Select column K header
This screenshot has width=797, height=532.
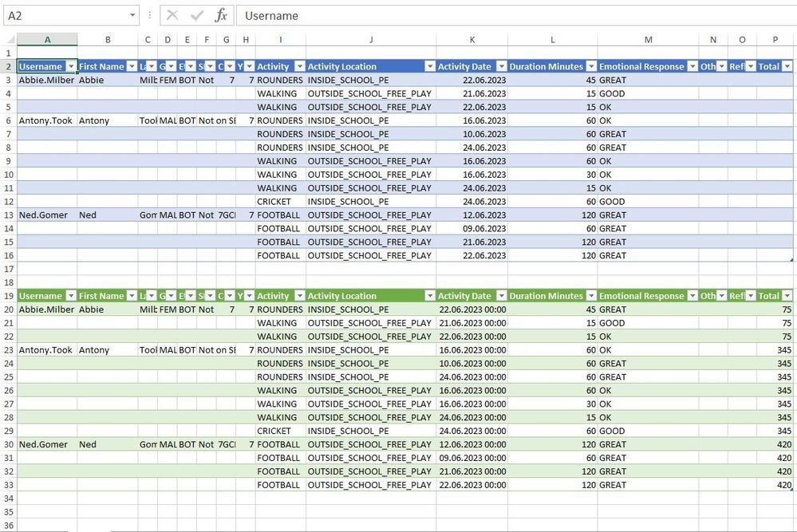(472, 40)
